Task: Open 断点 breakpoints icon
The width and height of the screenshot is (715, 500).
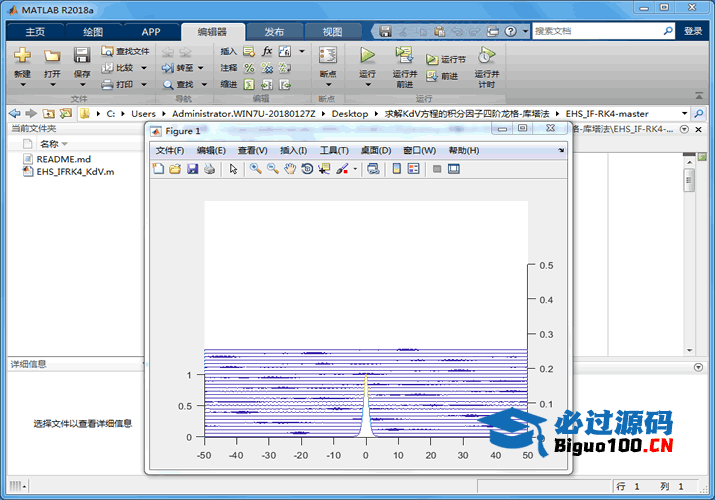Action: (x=328, y=55)
